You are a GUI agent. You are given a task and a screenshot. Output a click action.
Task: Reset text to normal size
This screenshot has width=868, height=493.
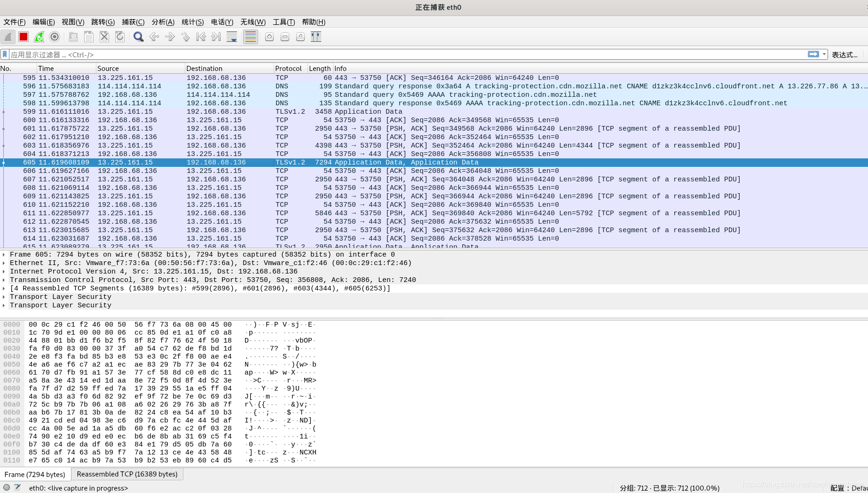tap(300, 37)
